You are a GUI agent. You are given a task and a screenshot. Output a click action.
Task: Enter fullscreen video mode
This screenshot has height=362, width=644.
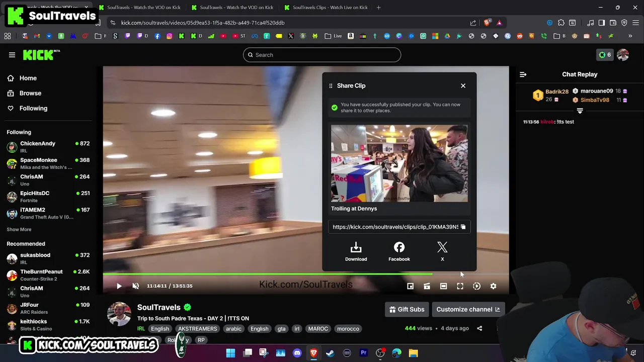460,286
